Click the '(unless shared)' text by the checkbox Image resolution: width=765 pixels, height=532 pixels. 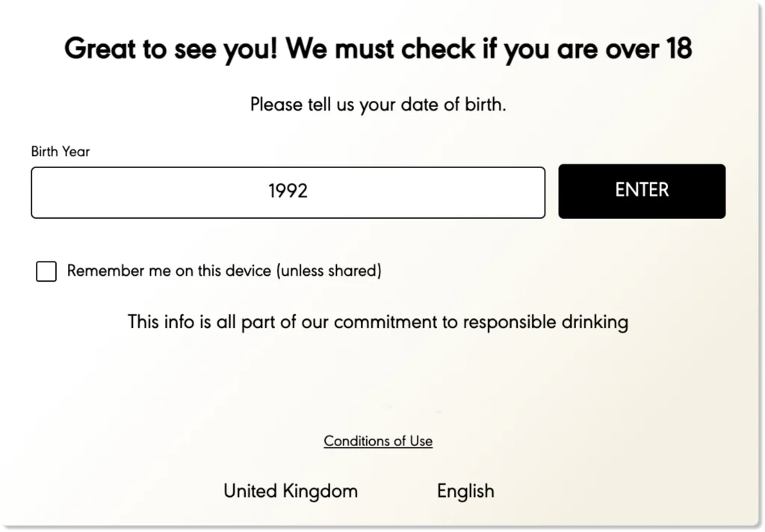coord(329,271)
